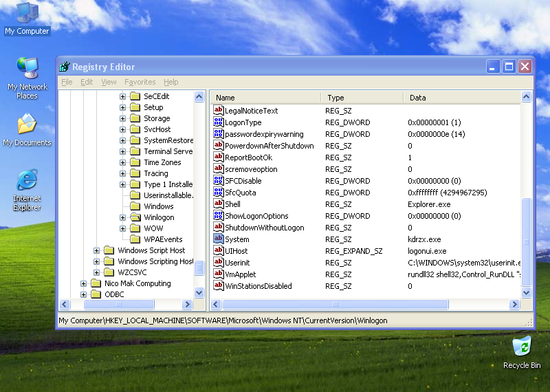This screenshot has width=550, height=392.
Task: Open the Help menu
Action: [x=170, y=82]
